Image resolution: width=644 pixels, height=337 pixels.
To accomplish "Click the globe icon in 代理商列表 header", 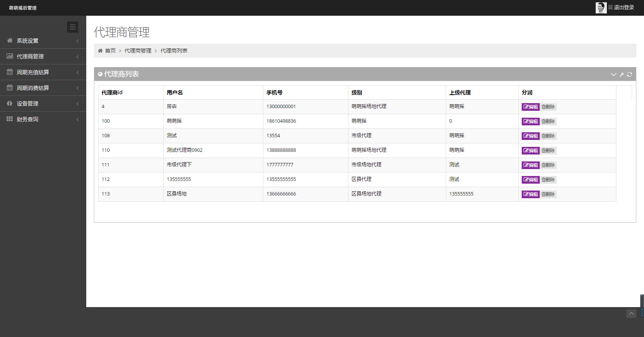I will pos(100,74).
